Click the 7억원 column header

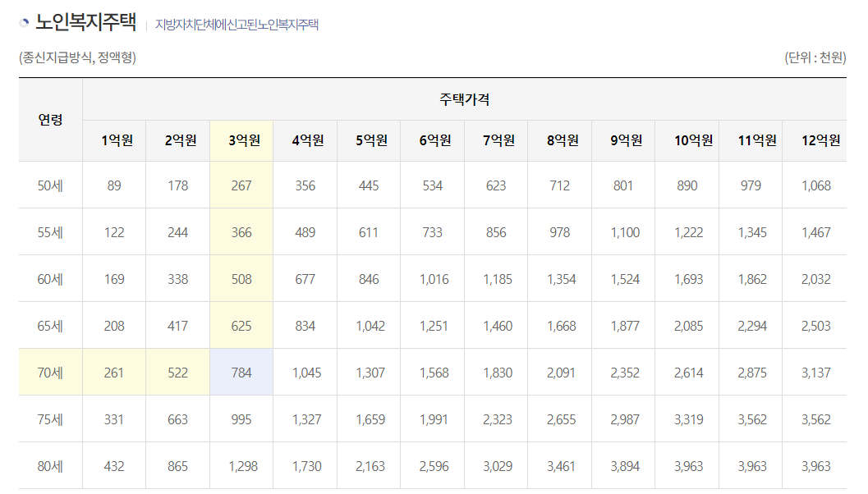click(496, 140)
